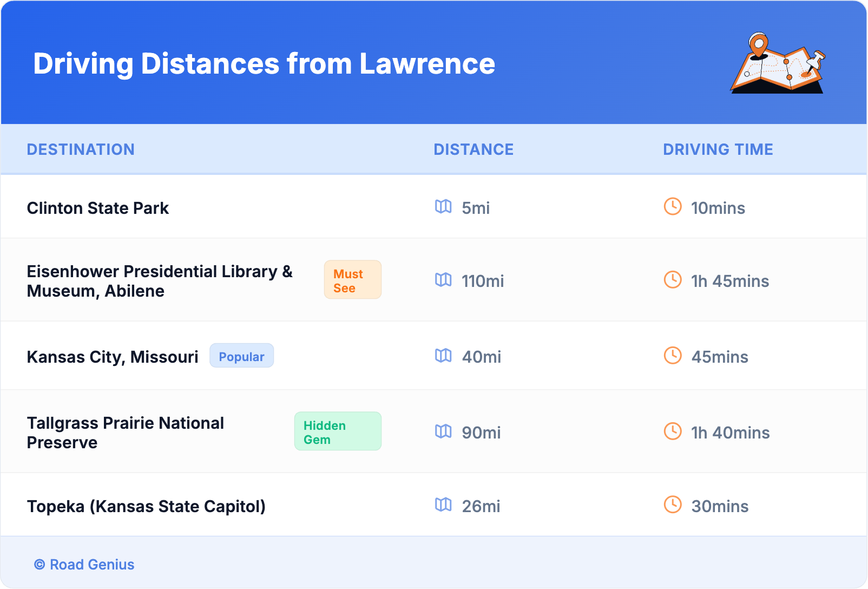Click the clock icon next to 1h 40mins
The image size is (868, 589).
673,431
